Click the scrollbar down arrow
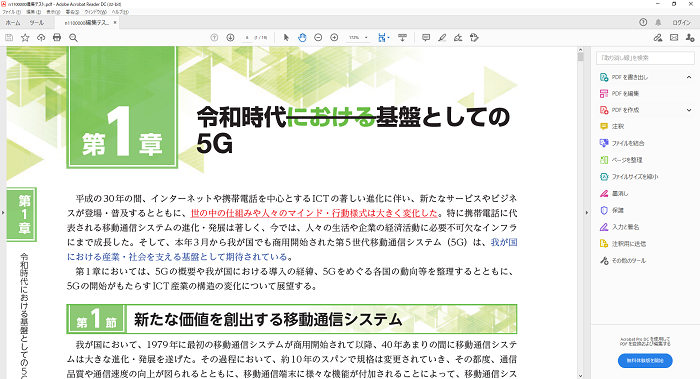The image size is (700, 379). click(x=580, y=376)
